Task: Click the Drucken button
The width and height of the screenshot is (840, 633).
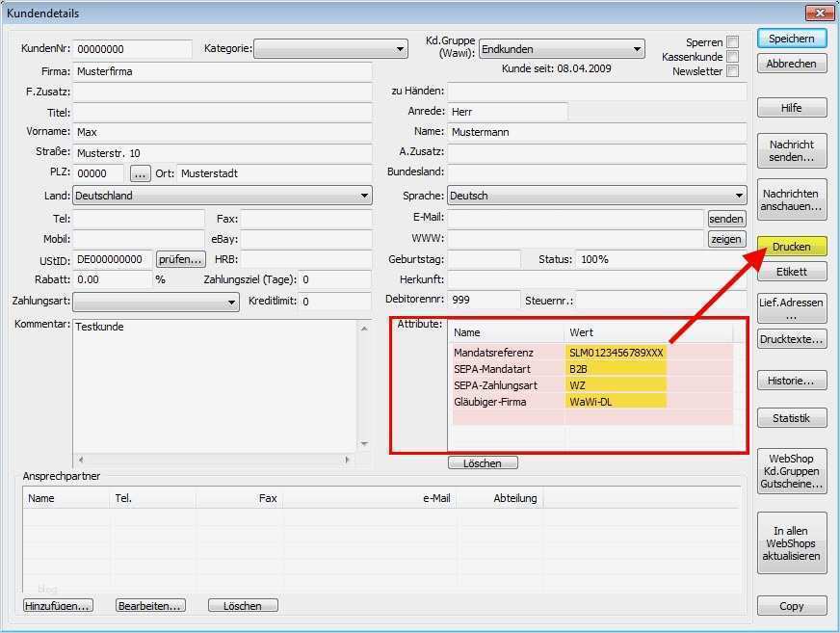Action: pos(792,247)
